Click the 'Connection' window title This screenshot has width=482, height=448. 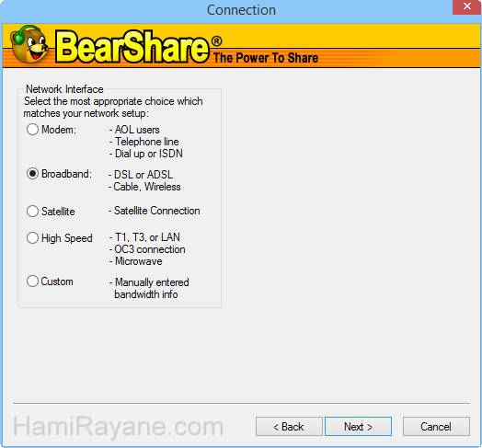(x=241, y=10)
